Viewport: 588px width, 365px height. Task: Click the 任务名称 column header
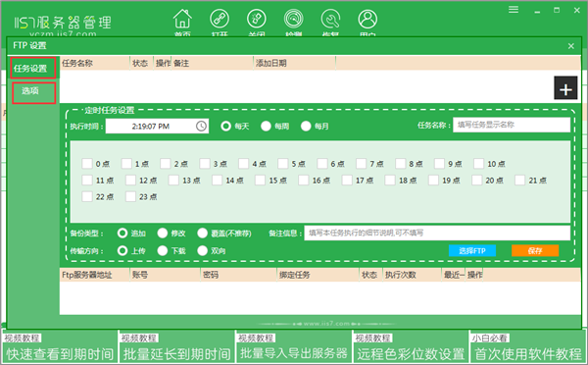(95, 63)
